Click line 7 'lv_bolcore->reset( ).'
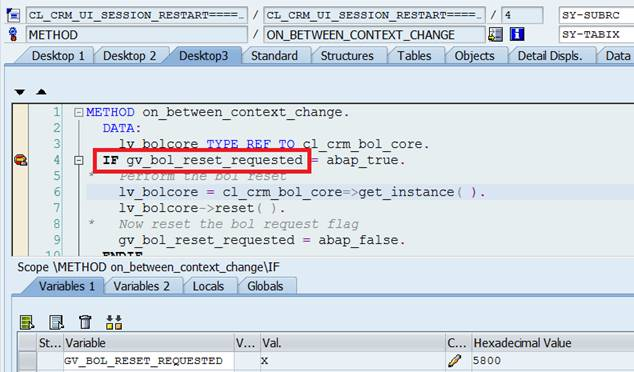 tap(202, 208)
